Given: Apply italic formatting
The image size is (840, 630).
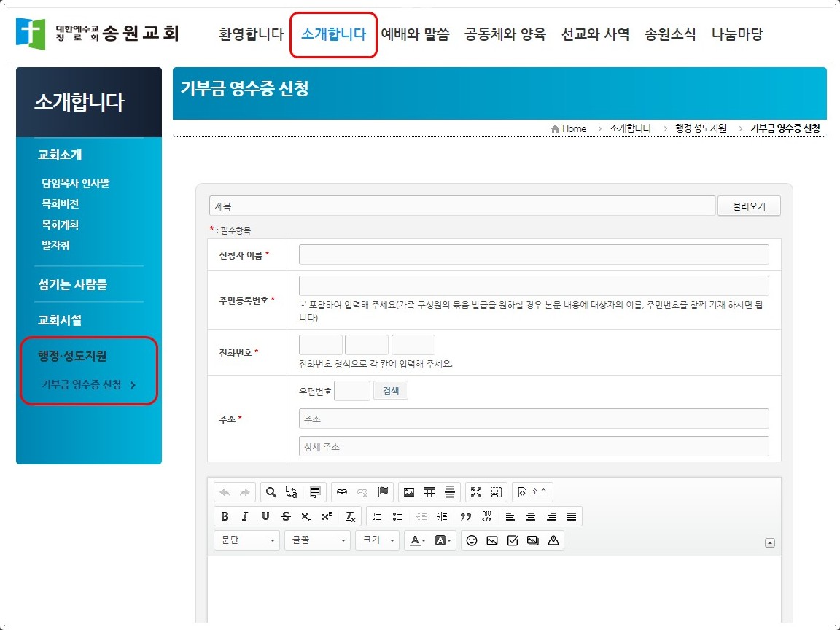Looking at the screenshot, I should [x=245, y=516].
